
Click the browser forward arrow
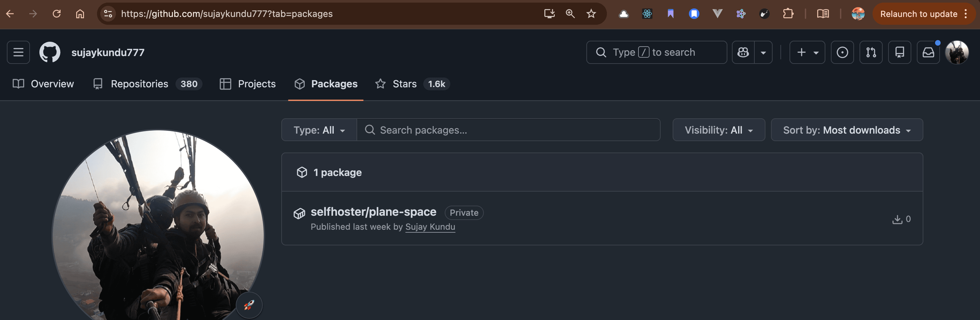click(x=34, y=14)
